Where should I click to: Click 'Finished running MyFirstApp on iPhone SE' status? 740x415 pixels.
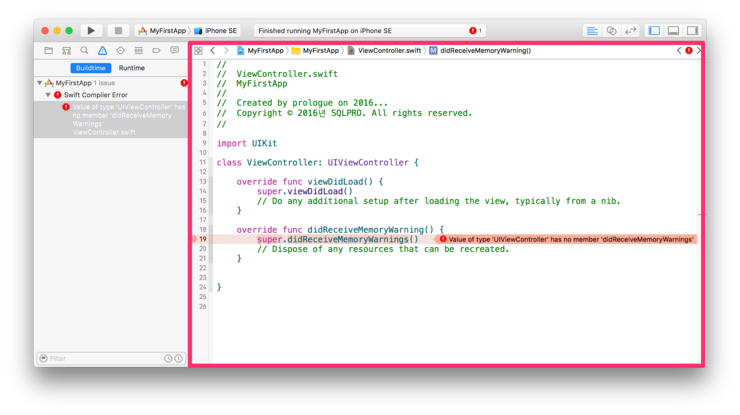pos(325,31)
